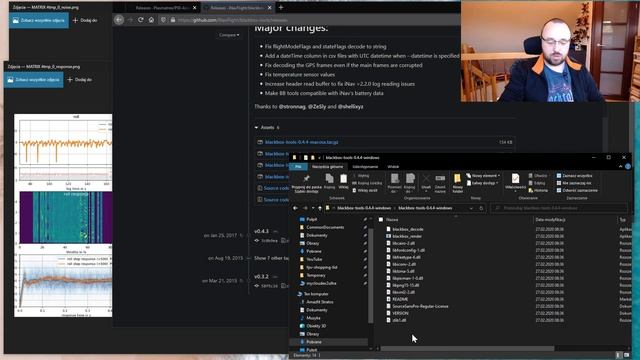Image resolution: width=640 pixels, height=360 pixels.
Task: Click Odwróć zaznaczenie (Invert selection)
Action: click(577, 190)
